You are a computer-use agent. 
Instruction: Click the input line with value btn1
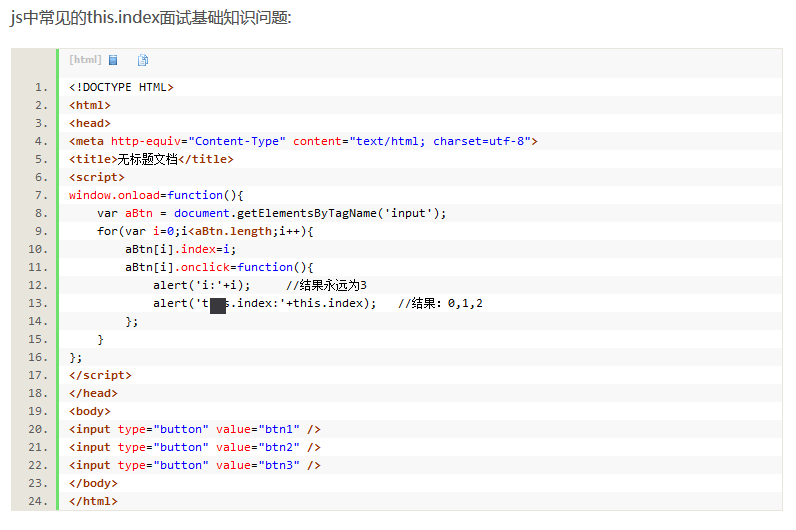(195, 429)
